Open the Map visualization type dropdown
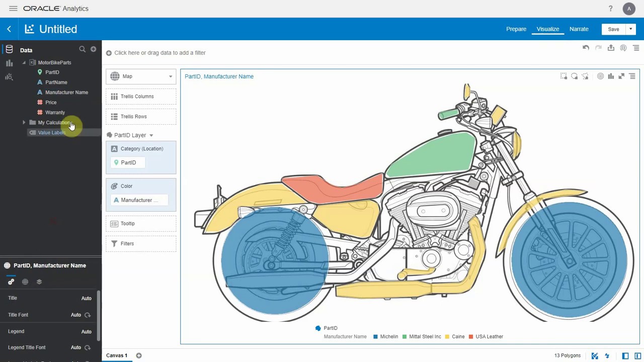 (141, 76)
